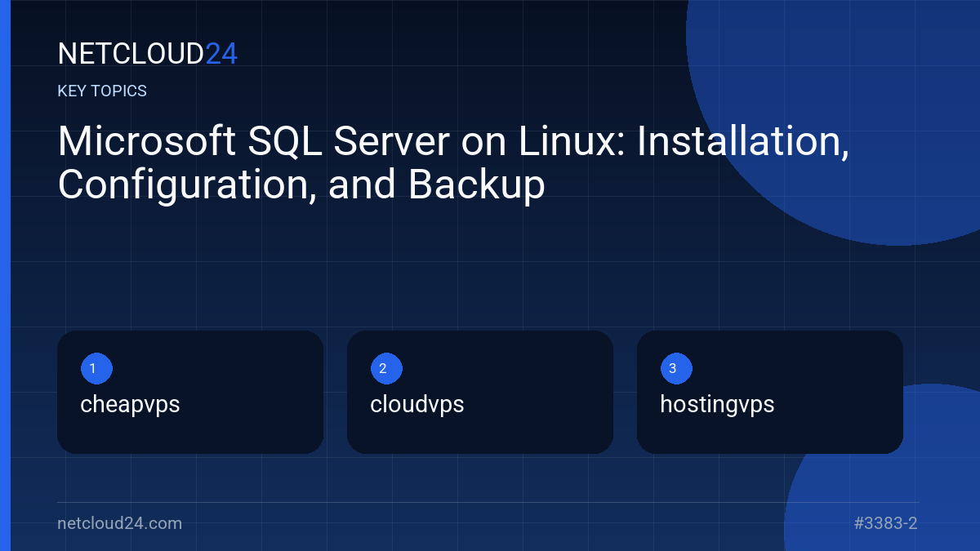Open the cheapvps topic card
Screen dimensions: 980x551
pyautogui.click(x=190, y=392)
